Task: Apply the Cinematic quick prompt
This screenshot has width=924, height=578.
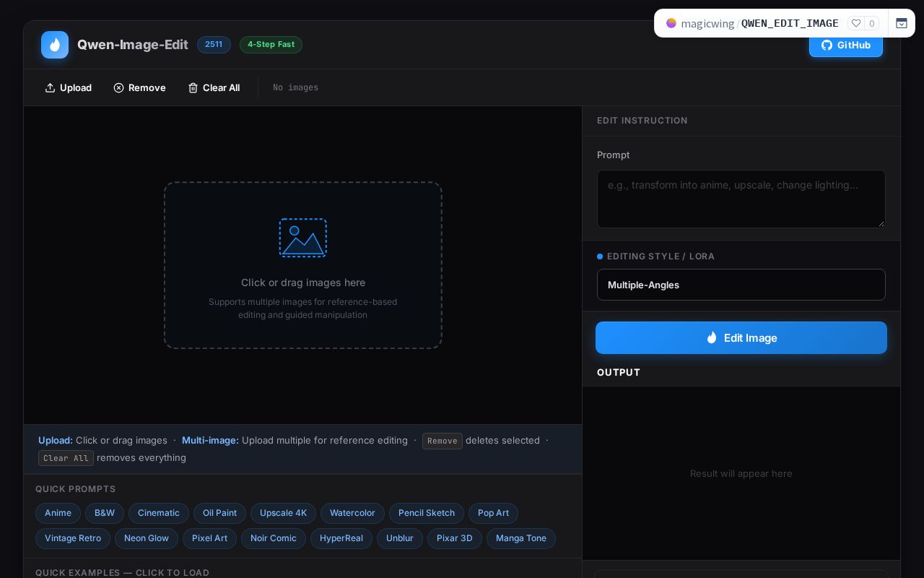Action: coord(159,513)
